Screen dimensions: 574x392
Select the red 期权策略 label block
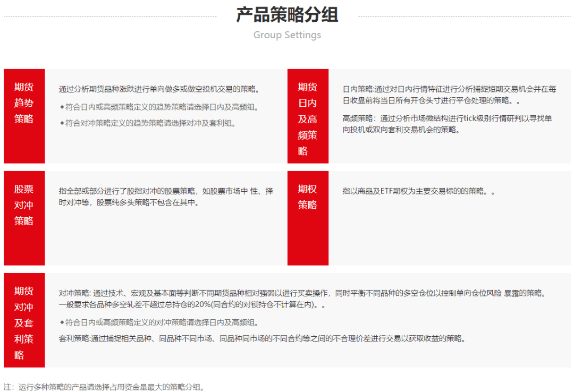tap(308, 218)
